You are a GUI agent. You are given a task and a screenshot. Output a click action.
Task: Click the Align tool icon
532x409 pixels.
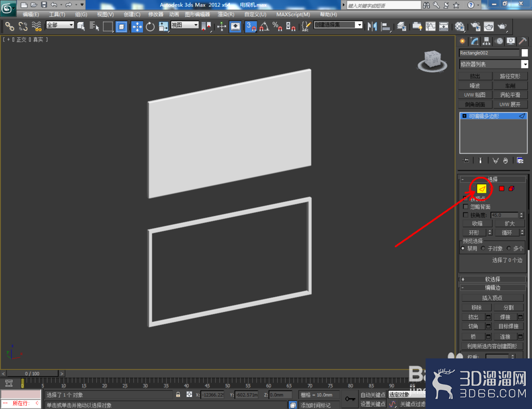tap(386, 26)
